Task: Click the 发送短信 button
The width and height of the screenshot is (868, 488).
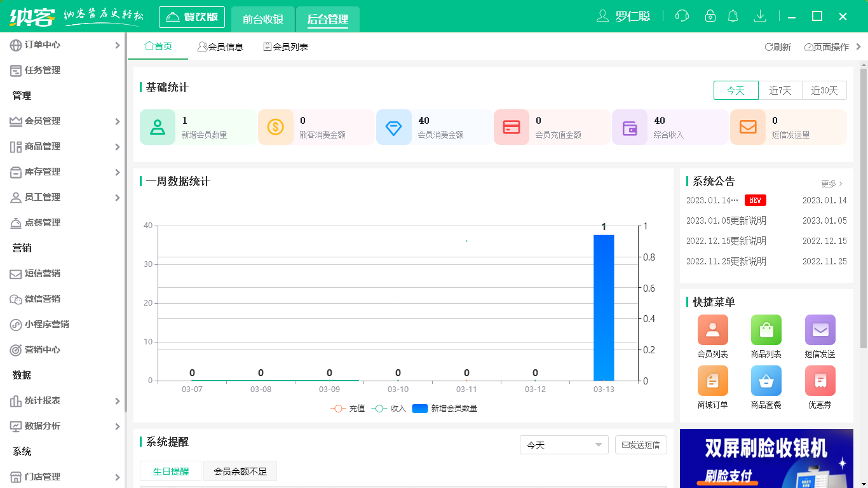Action: 641,445
